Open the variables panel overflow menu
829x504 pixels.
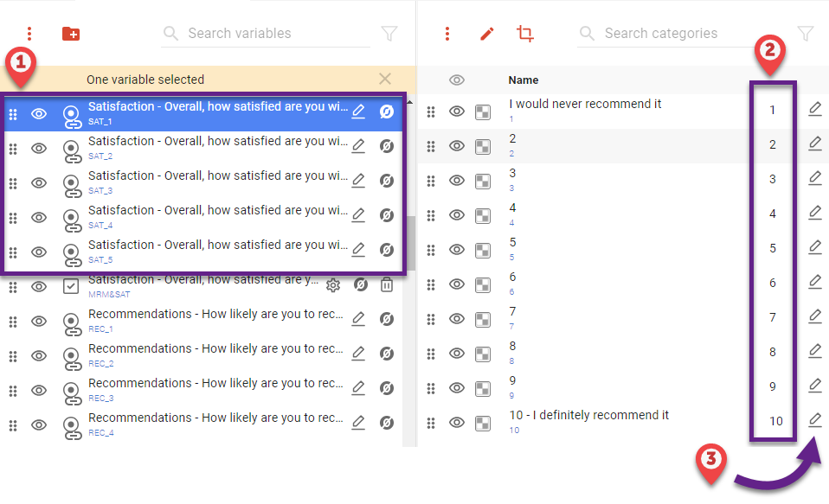(29, 33)
